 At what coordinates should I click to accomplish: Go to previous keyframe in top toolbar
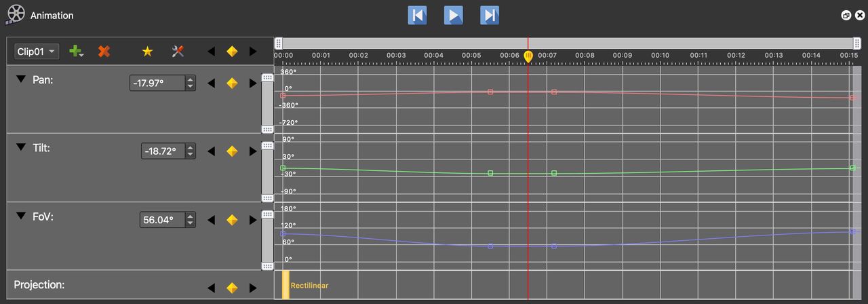tap(211, 52)
